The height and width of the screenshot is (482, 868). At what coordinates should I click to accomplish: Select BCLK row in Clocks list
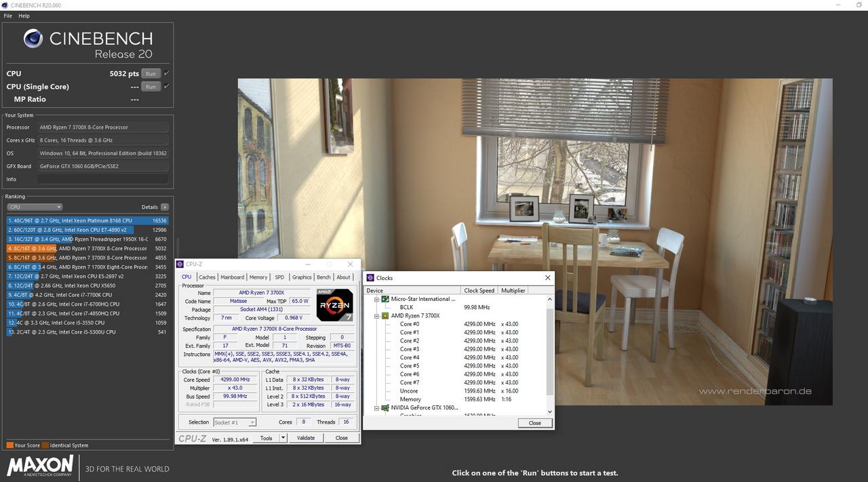point(455,307)
